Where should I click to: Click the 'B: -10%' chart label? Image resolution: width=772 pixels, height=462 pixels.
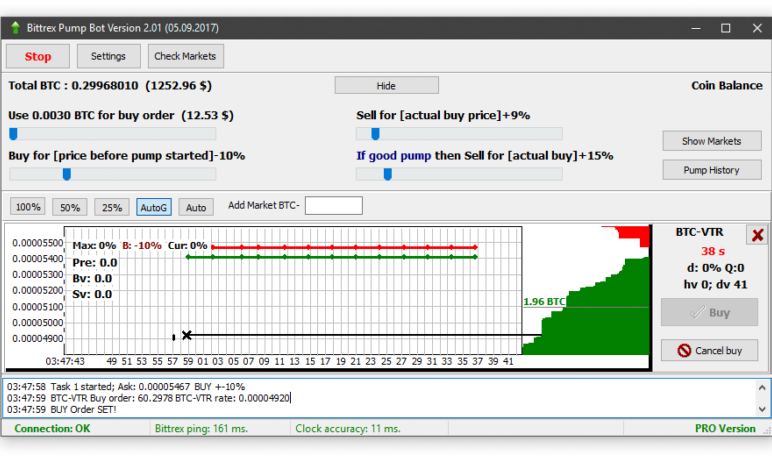[x=142, y=245]
